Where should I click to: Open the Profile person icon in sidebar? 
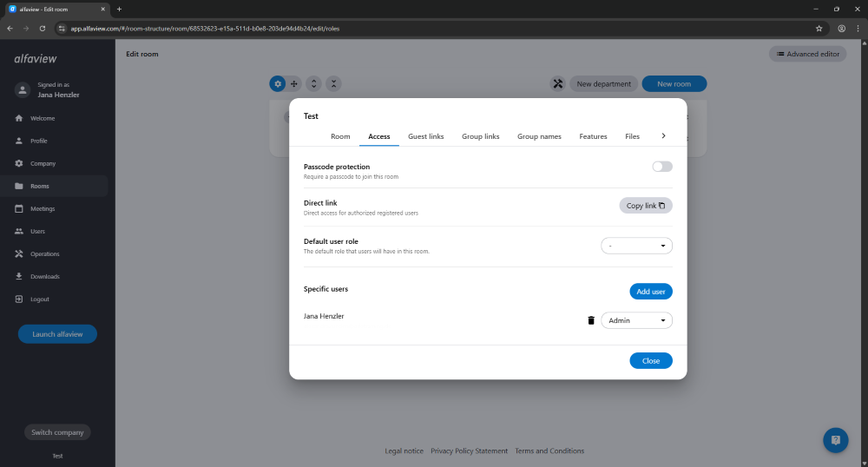click(19, 141)
